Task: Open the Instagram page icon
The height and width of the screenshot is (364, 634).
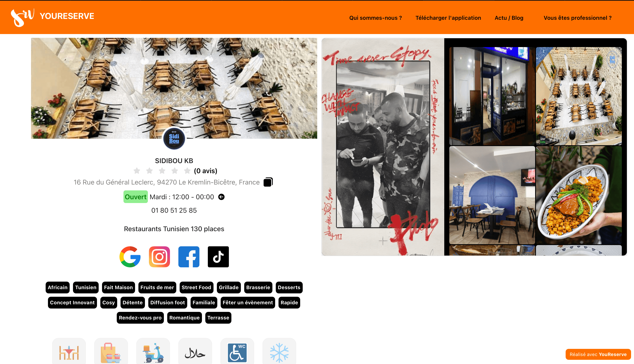Action: click(159, 257)
